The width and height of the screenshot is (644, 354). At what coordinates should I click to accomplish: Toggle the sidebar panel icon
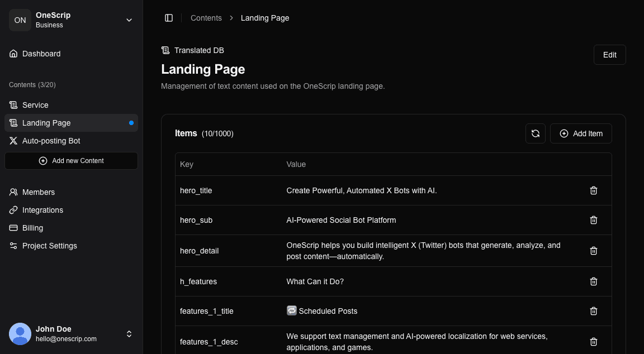tap(169, 18)
